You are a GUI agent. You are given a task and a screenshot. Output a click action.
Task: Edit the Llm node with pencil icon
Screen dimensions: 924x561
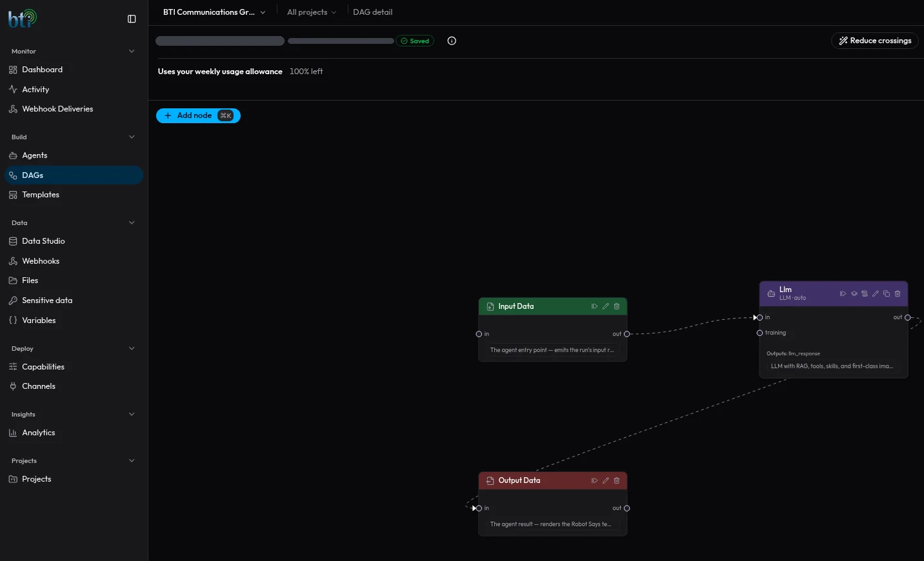click(x=876, y=293)
